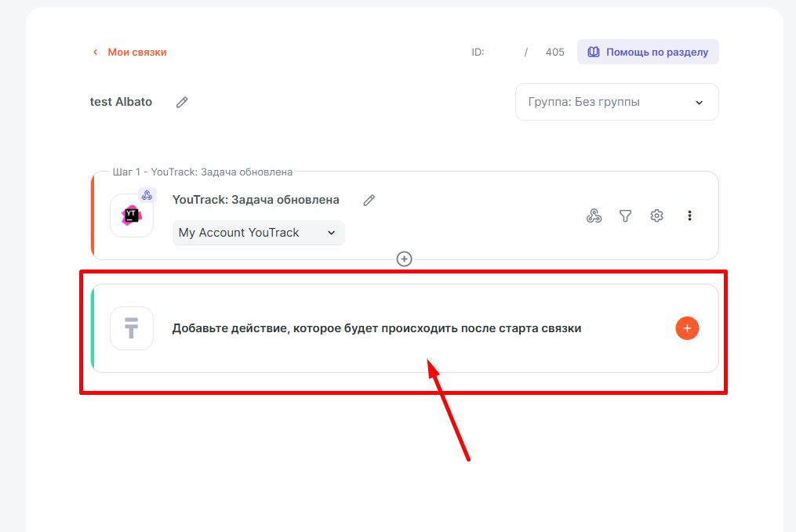Expand the Группа: Без группы dropdown
The height and width of the screenshot is (532, 796).
tap(616, 102)
